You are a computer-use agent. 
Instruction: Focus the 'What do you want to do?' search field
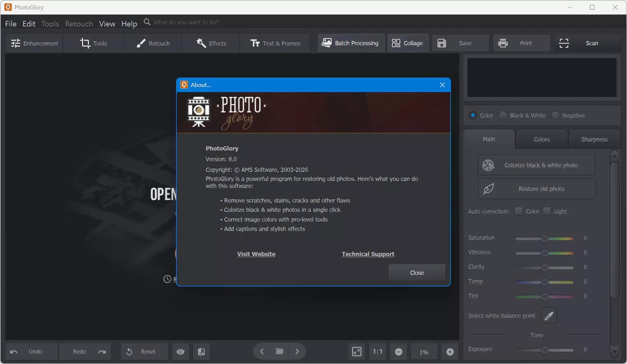coord(186,22)
